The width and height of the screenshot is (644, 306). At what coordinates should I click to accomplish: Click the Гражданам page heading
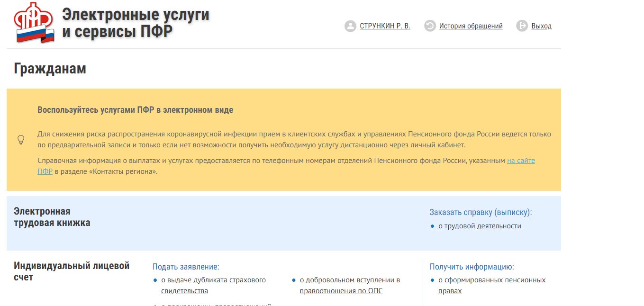(50, 68)
